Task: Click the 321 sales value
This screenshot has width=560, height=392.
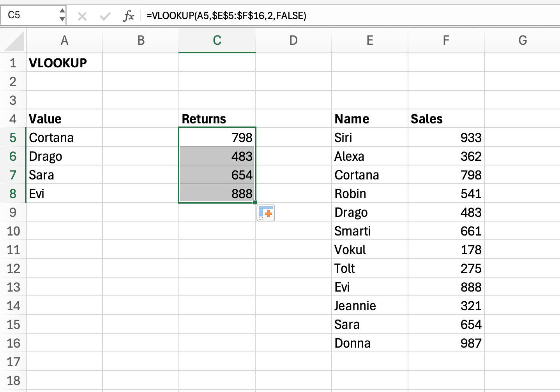Action: tap(446, 306)
